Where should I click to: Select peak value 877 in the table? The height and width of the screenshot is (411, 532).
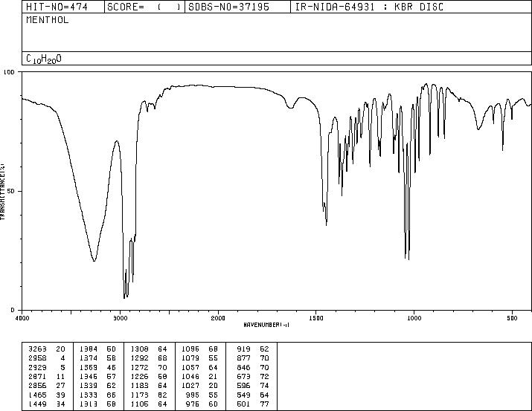click(243, 358)
